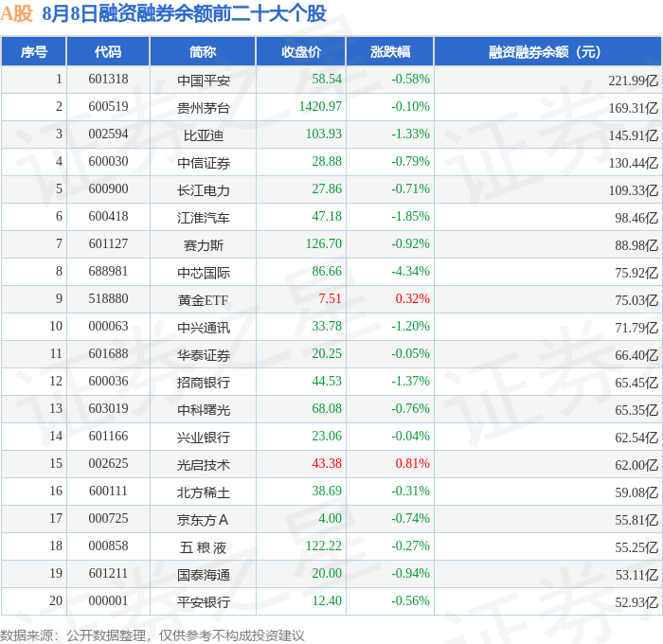
Task: Select stock name 江淮汽车
Action: [x=204, y=217]
